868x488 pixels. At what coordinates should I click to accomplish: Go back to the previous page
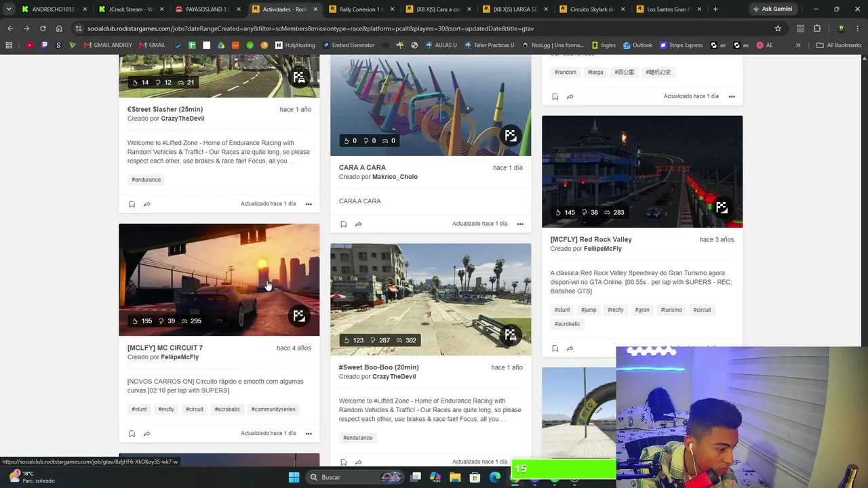[x=10, y=28]
